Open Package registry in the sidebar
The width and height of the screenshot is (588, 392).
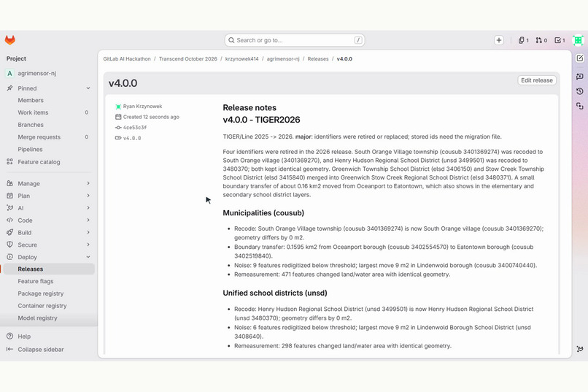point(49,293)
